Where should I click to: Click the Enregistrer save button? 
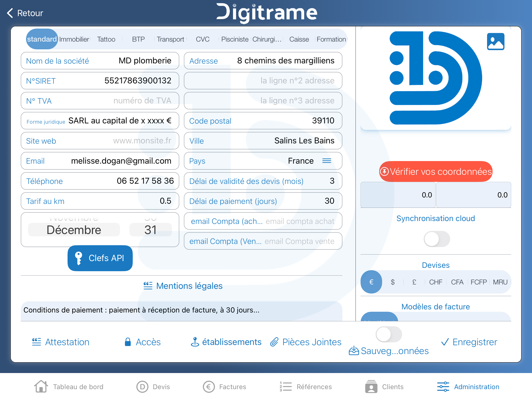469,342
